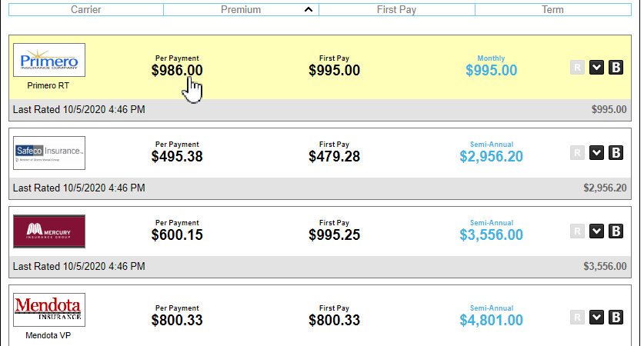
Task: Click the R icon in Mercury row
Action: coord(577,231)
